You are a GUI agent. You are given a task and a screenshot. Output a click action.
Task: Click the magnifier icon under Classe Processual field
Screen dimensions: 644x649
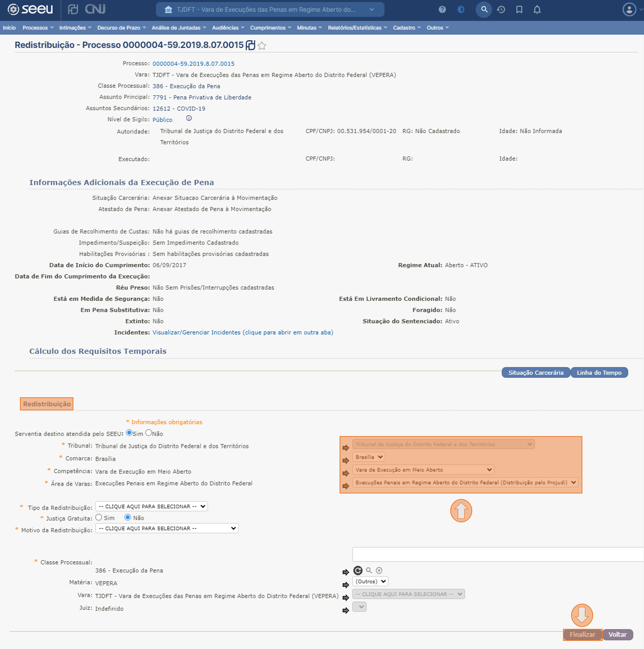tap(369, 570)
